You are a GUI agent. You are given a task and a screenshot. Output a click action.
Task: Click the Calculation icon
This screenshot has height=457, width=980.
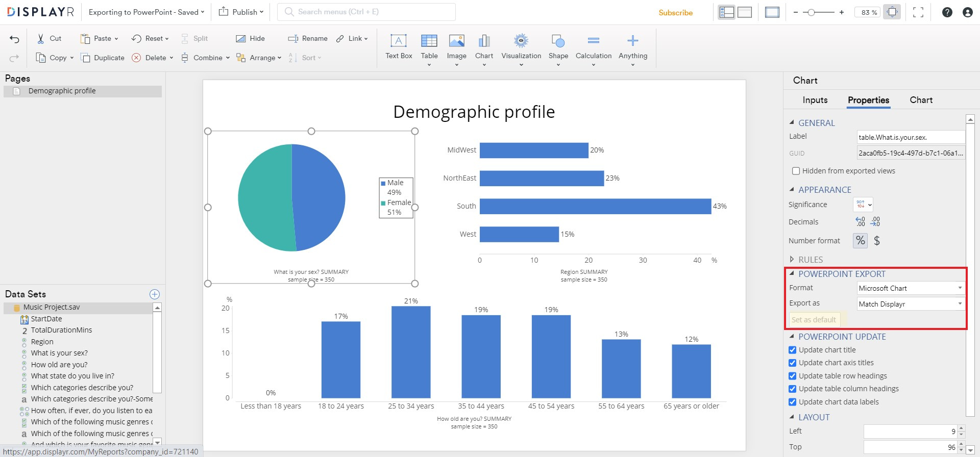[x=593, y=41]
